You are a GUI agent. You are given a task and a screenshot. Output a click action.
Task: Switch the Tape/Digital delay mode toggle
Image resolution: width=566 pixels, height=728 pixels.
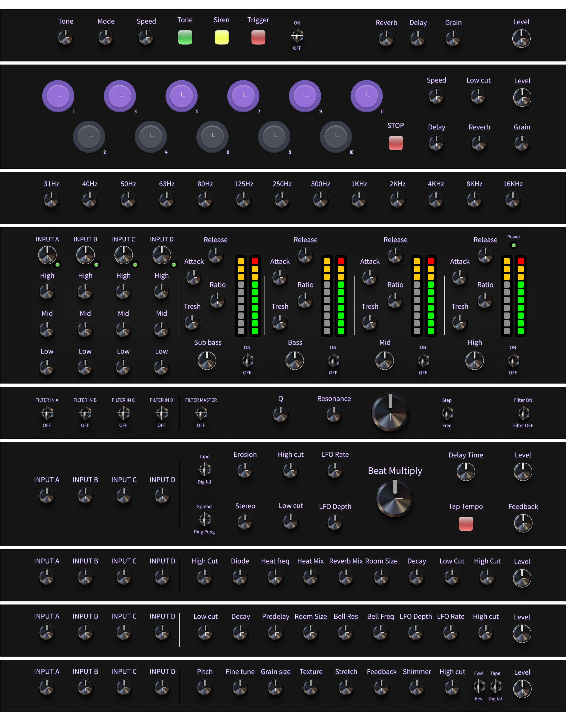click(x=204, y=469)
